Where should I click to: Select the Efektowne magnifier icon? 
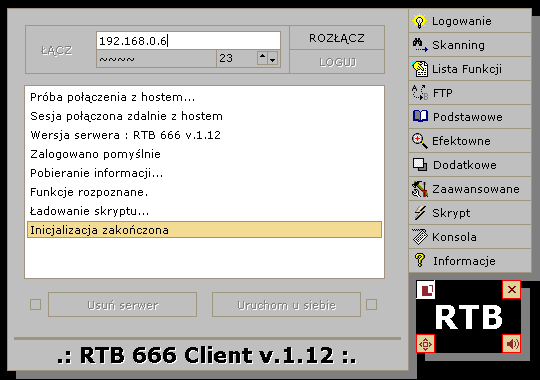[420, 141]
